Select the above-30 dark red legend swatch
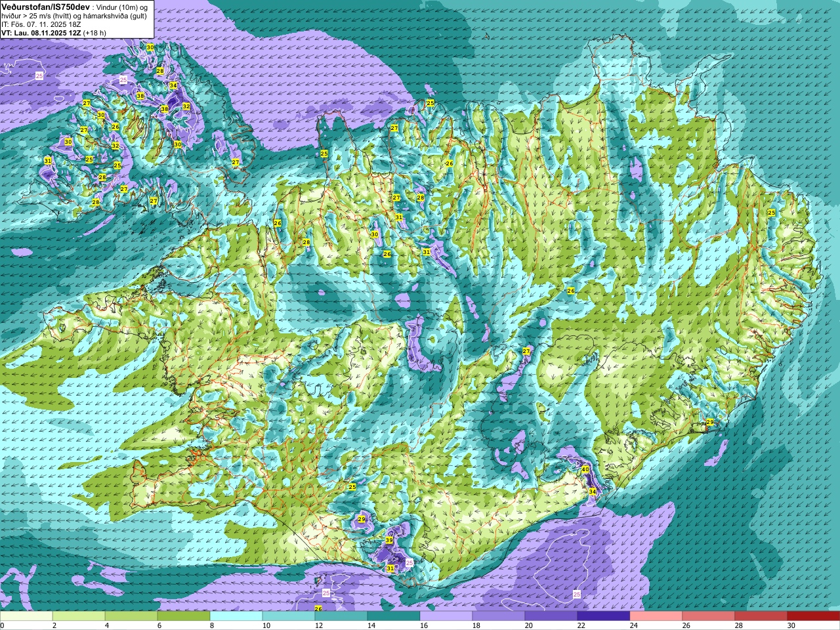This screenshot has height=630, width=840. [814, 616]
